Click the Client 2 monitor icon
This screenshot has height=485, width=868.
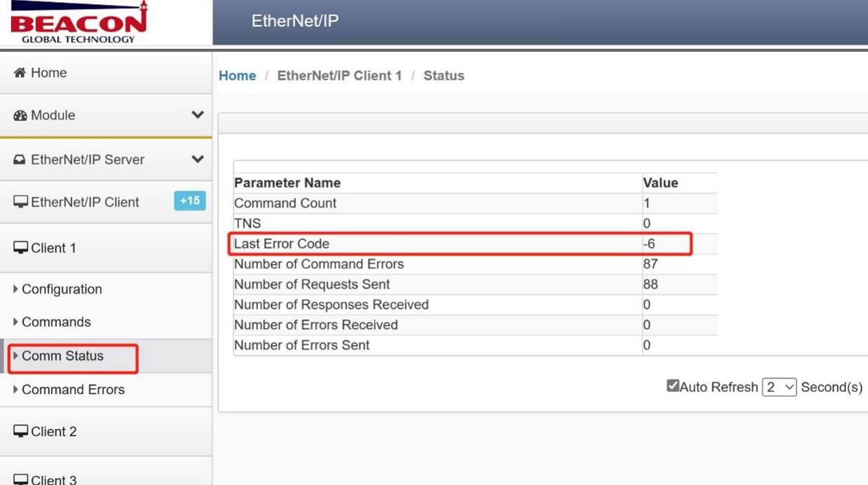(20, 431)
